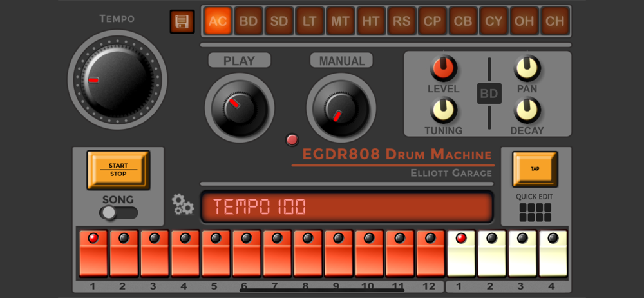644x298 pixels.
Task: Toggle white step pad 4
Action: coord(553,253)
